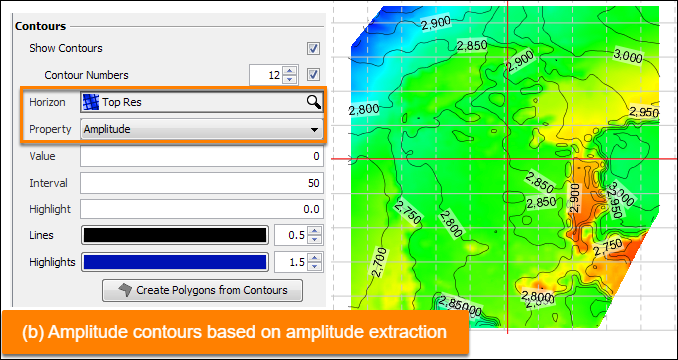
Task: Click the Value input field
Action: (201, 156)
